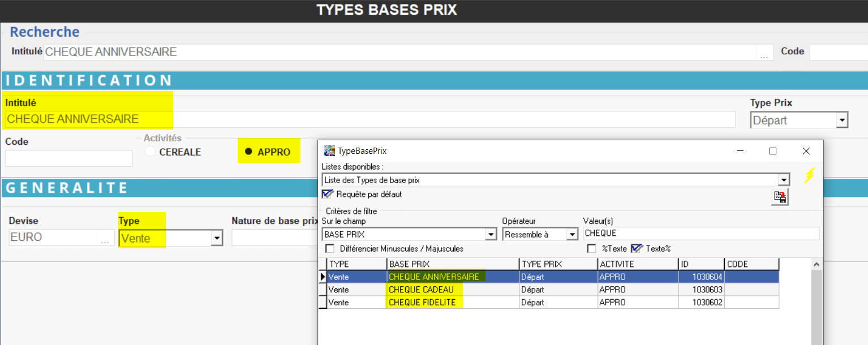
Task: Click the Valeur(s) field containing CHEQUE
Action: click(x=701, y=234)
